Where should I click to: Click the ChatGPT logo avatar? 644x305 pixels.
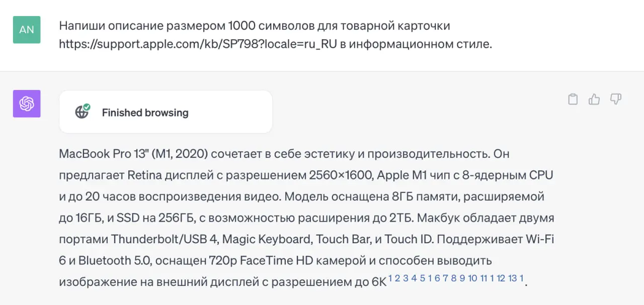pyautogui.click(x=27, y=104)
